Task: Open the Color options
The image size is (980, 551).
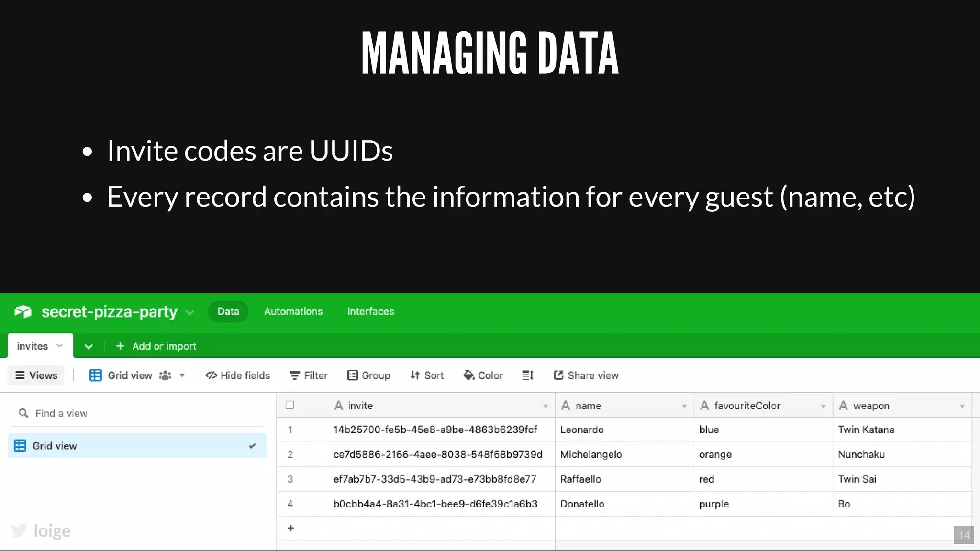Action: pos(483,375)
